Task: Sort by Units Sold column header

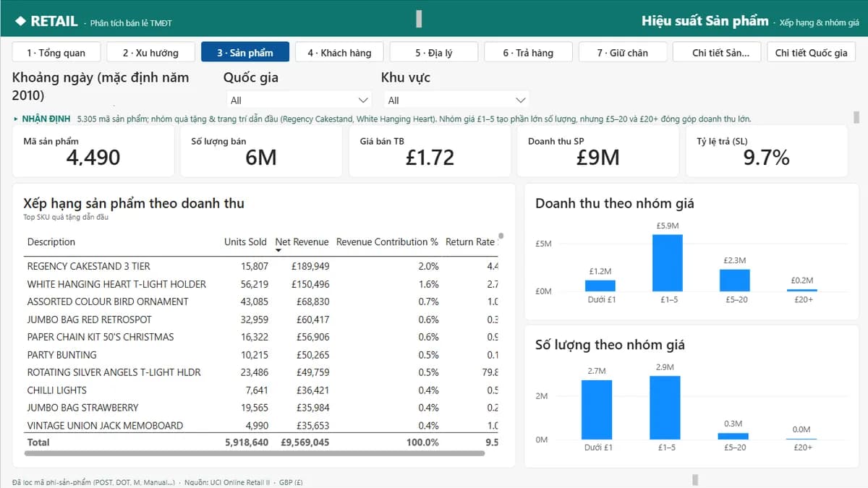Action: point(245,242)
